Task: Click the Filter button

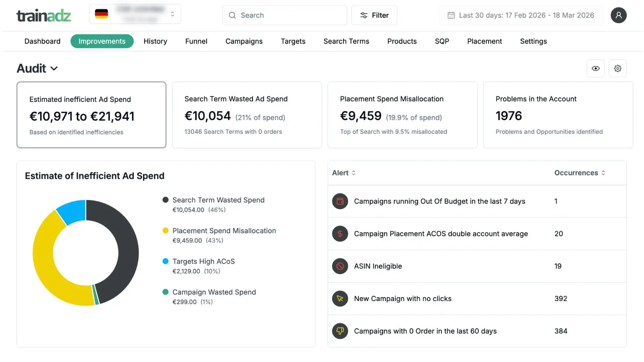Action: [x=374, y=15]
